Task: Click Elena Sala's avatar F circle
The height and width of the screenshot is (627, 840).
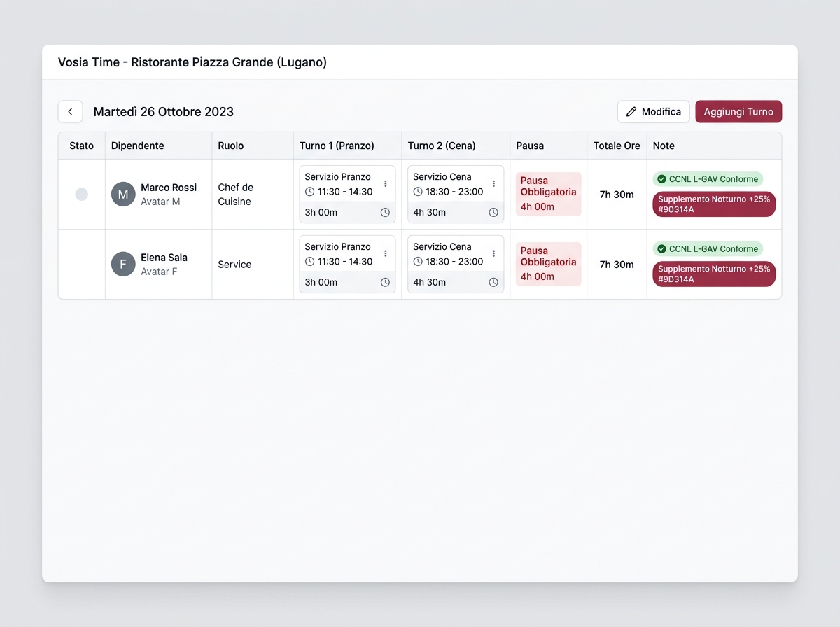Action: click(123, 265)
